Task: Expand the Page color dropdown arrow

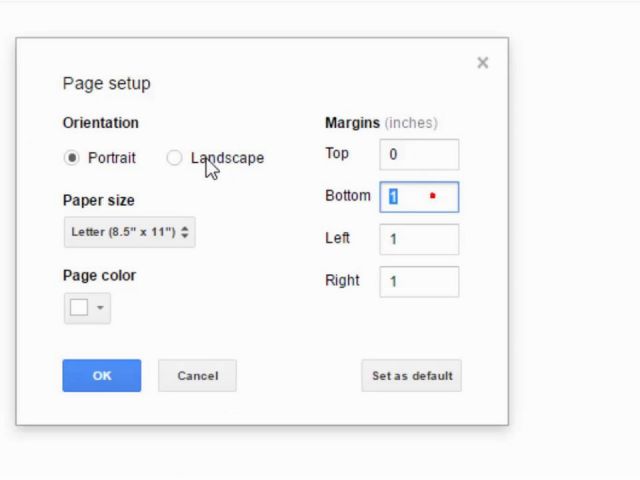Action: [100, 308]
